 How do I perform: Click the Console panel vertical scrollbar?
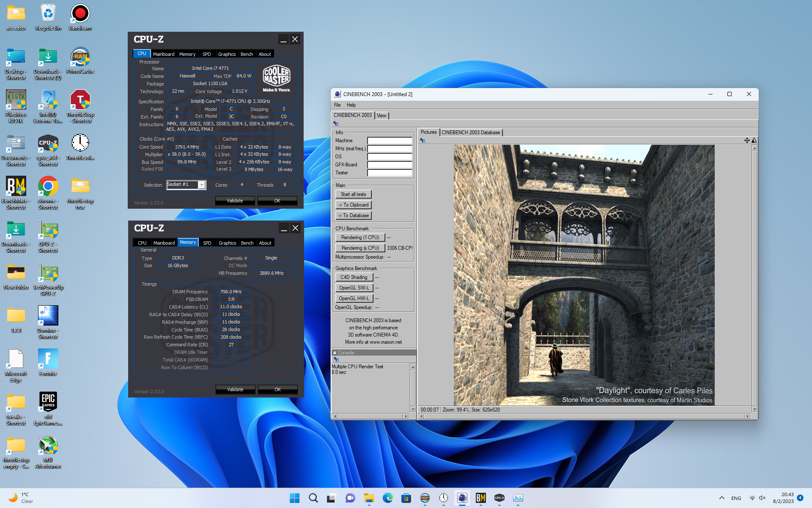tap(413, 388)
